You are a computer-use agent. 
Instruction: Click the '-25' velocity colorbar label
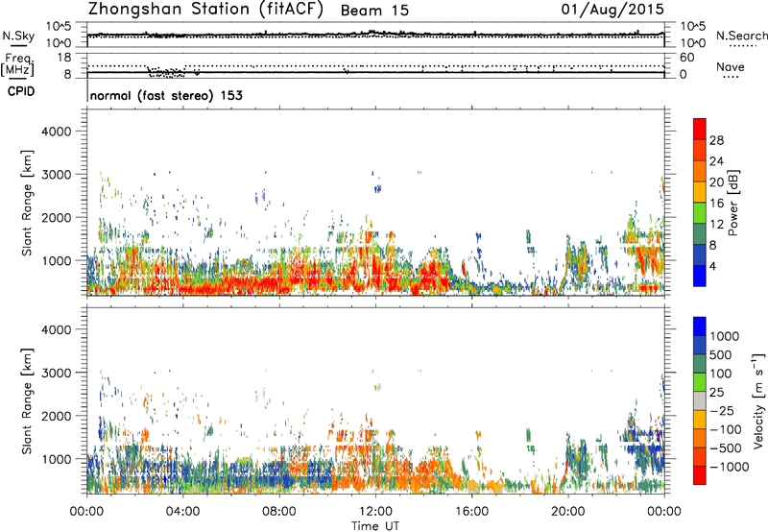[x=722, y=411]
